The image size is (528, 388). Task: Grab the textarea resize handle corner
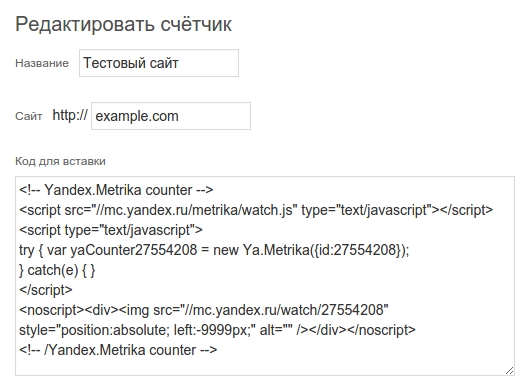(509, 370)
